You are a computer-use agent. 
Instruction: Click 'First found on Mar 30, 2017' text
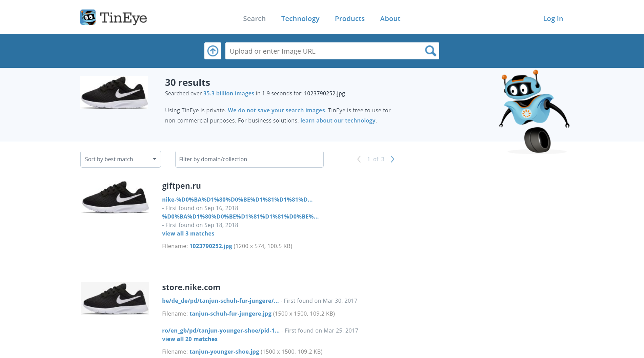[320, 301]
